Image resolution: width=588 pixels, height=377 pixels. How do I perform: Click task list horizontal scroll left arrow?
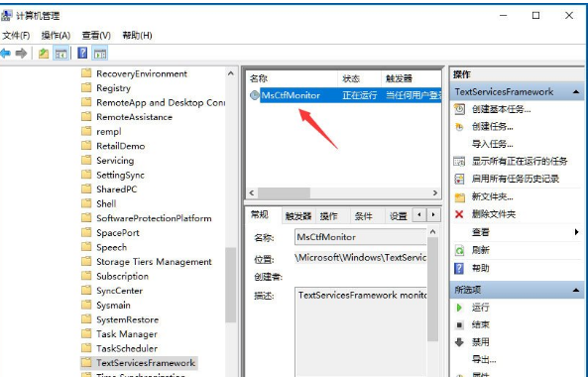252,192
